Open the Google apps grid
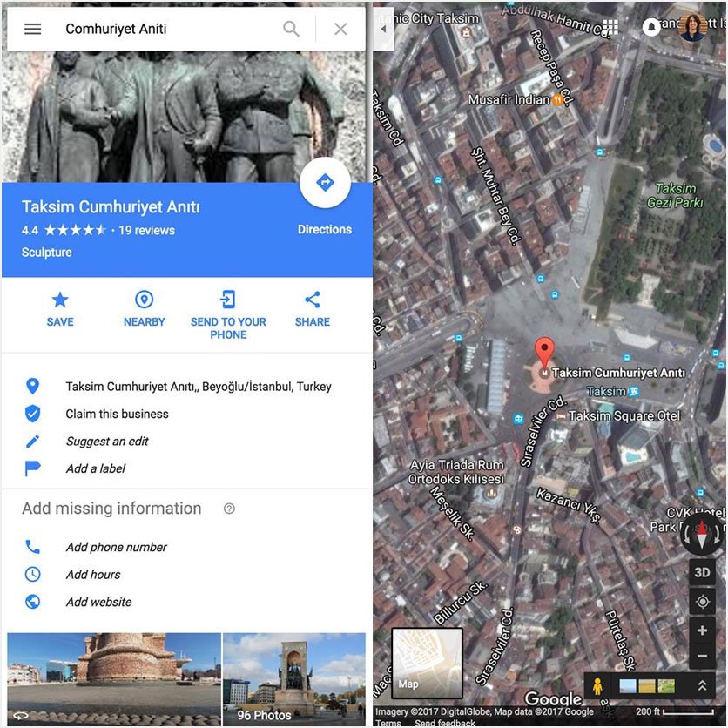 610,27
